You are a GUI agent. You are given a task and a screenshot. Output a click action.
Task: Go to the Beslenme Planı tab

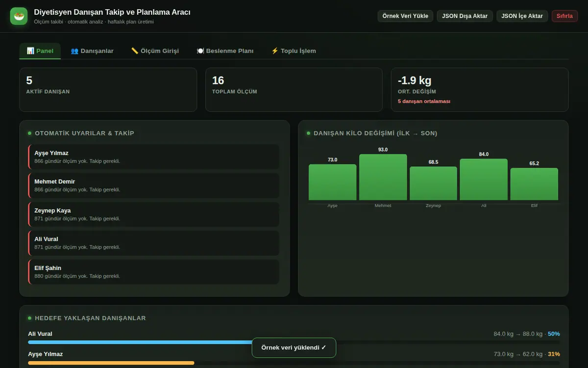pos(225,51)
